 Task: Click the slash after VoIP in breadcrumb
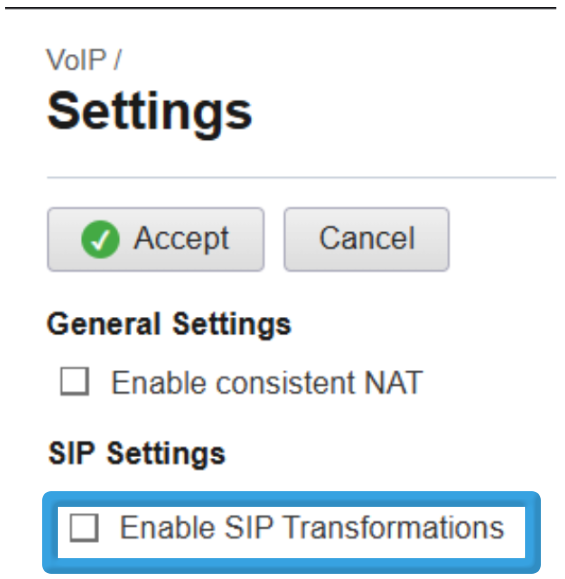click(x=117, y=59)
